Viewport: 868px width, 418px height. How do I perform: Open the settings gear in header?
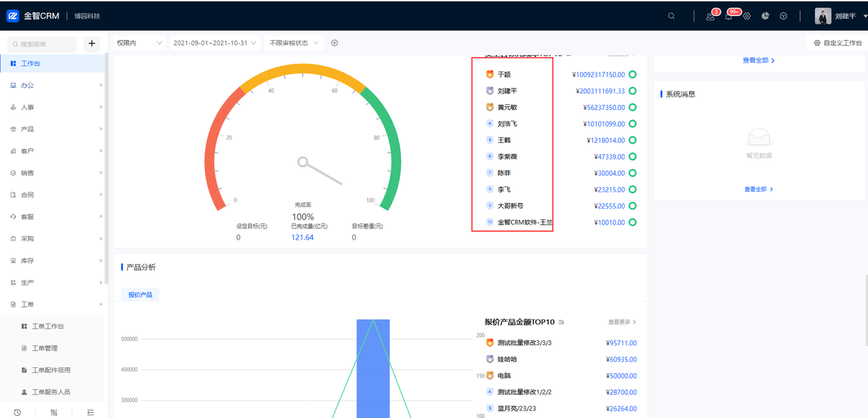tap(747, 16)
